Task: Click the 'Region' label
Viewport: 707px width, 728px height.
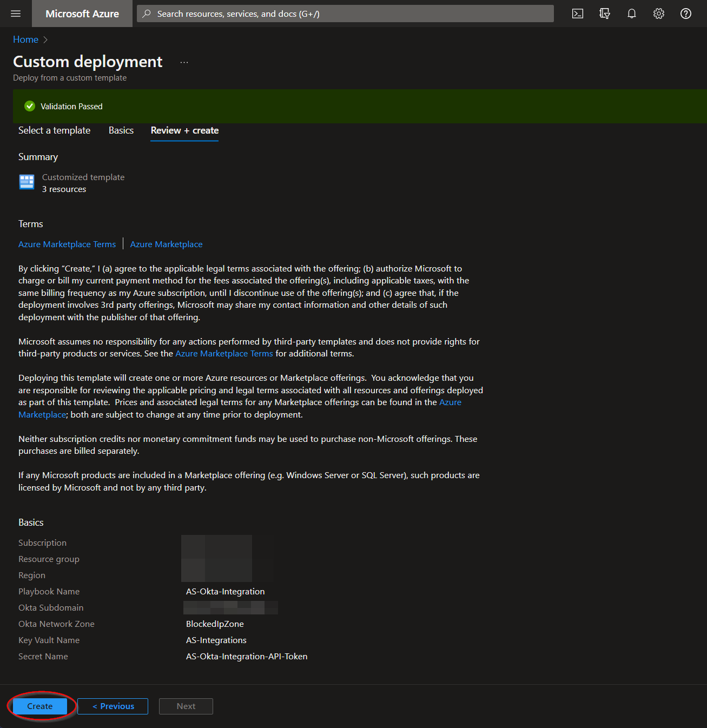Action: [x=32, y=575]
